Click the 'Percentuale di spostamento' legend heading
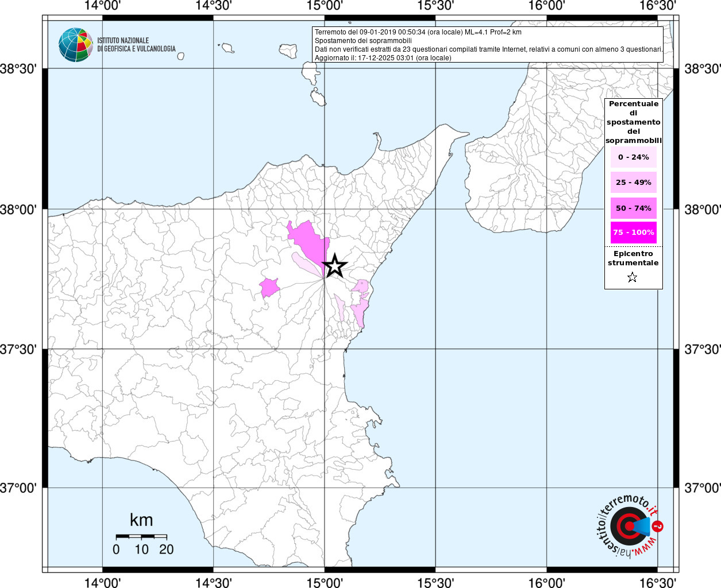 (x=633, y=122)
